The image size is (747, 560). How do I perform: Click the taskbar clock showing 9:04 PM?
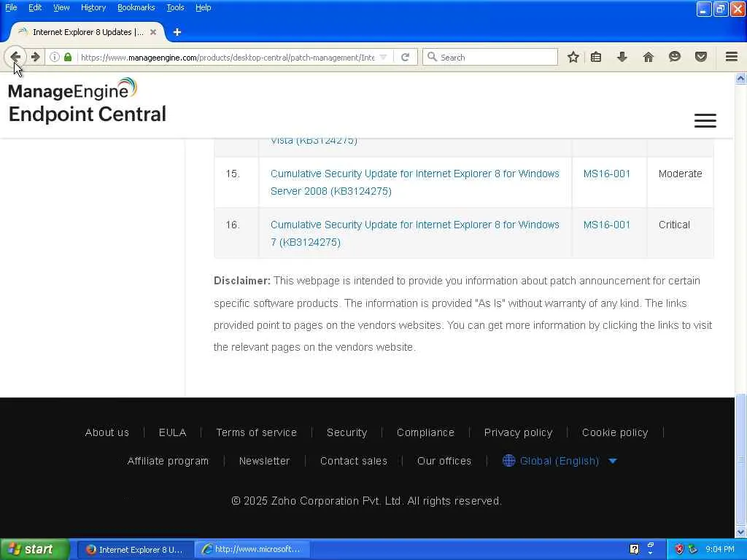[719, 549]
